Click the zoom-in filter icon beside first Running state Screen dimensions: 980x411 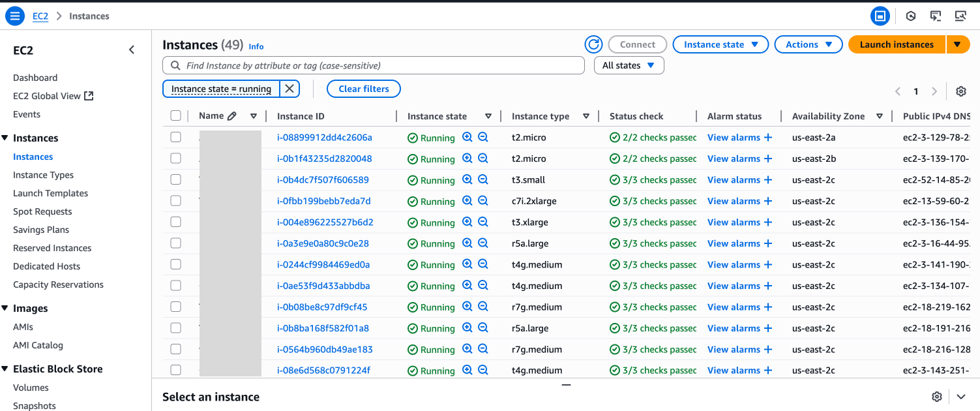coord(468,137)
